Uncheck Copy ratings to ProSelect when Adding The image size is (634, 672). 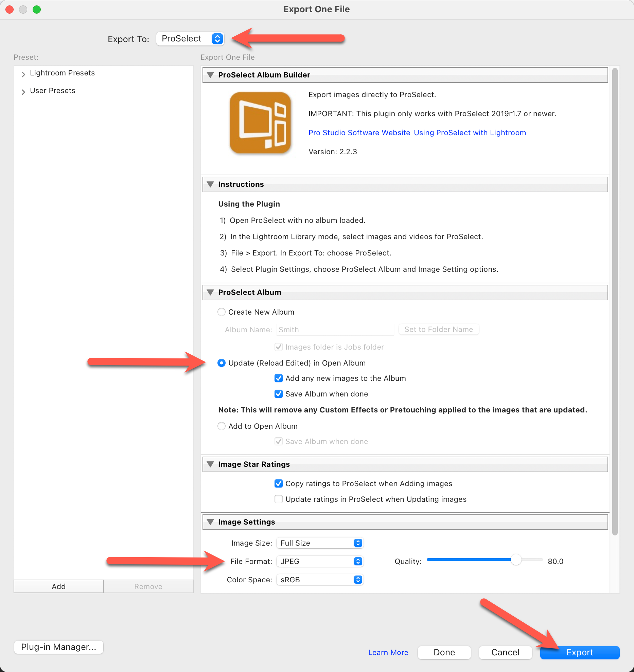point(279,483)
